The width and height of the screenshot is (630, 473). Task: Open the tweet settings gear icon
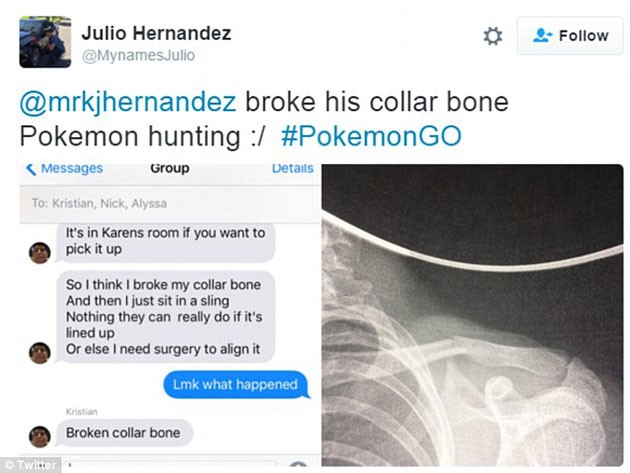492,37
